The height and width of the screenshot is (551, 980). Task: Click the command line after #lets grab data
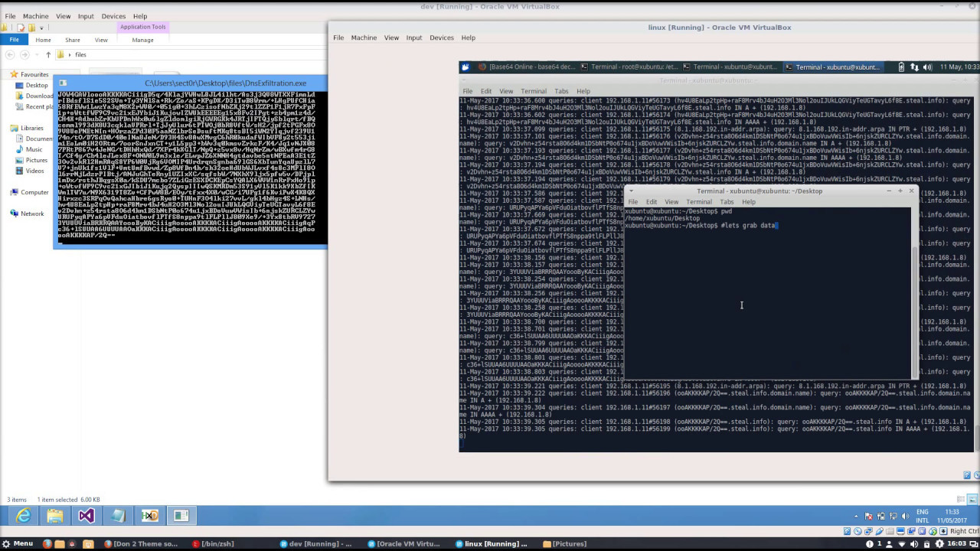[776, 226]
